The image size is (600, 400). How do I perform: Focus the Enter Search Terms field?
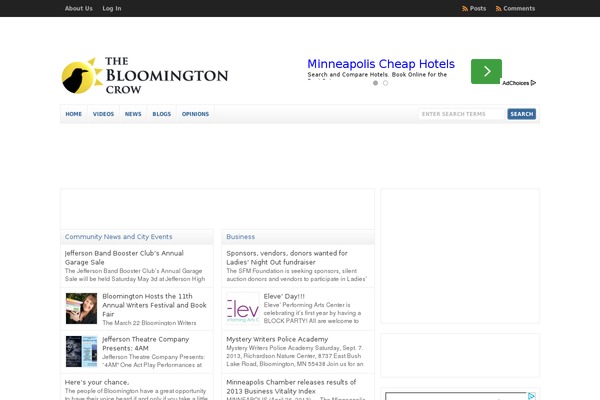(x=461, y=114)
